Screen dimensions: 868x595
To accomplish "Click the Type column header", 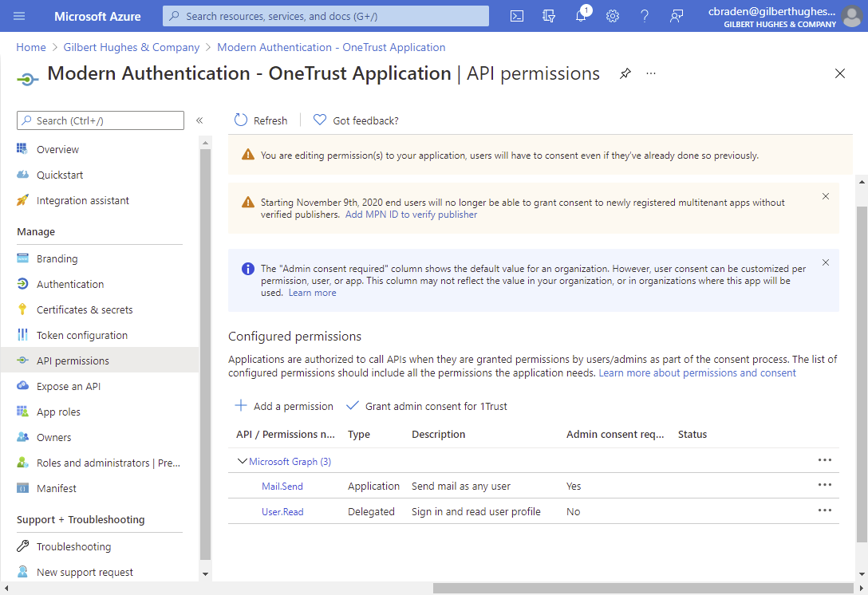I will click(x=359, y=434).
